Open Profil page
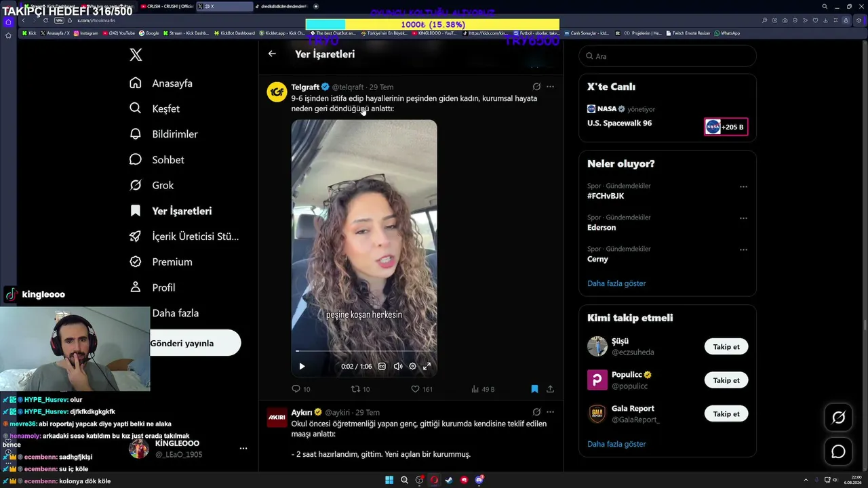The image size is (868, 488). [x=153, y=287]
